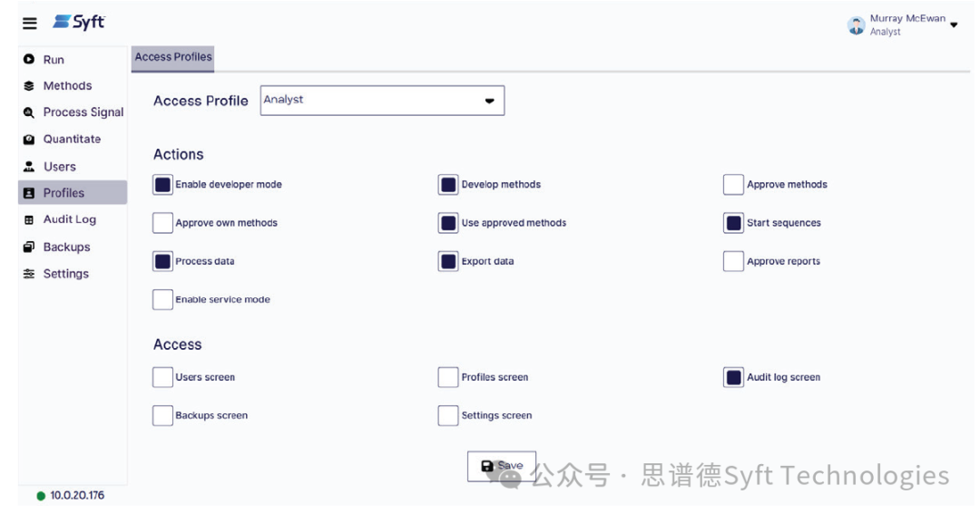Navigate to Quantitate
The height and width of the screenshot is (514, 980).
[73, 140]
